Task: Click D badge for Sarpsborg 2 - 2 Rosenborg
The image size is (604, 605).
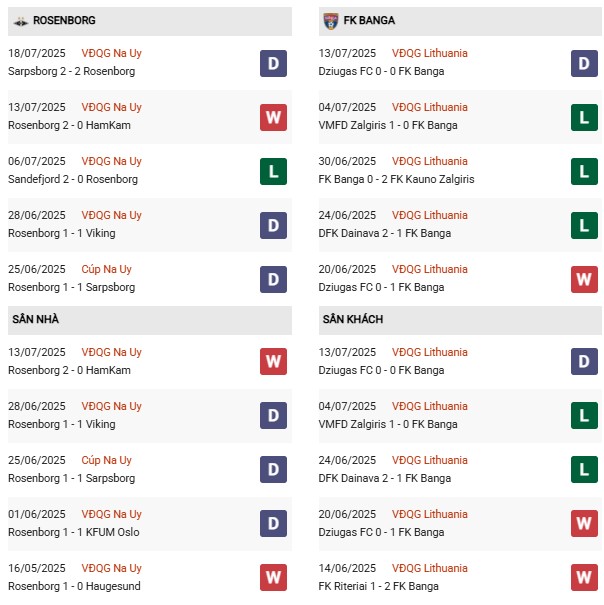Action: tap(273, 63)
